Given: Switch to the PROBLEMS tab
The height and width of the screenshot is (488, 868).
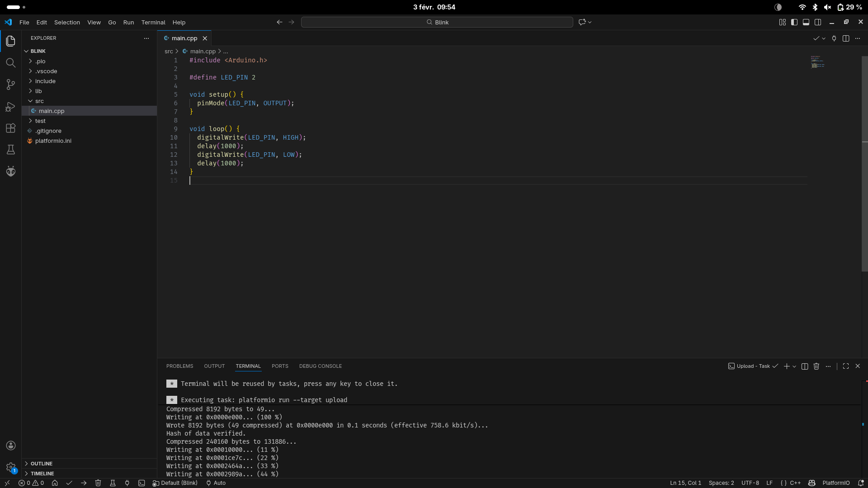Looking at the screenshot, I should pos(179,366).
